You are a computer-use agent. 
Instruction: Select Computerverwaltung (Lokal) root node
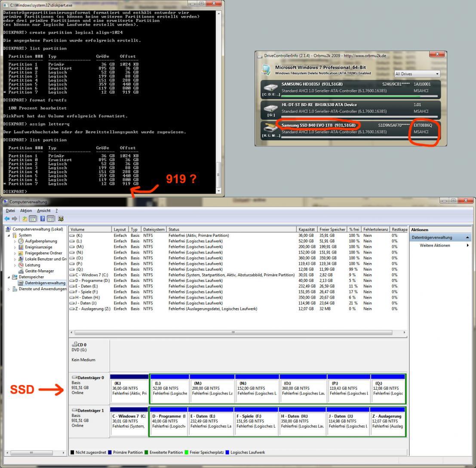(x=38, y=229)
